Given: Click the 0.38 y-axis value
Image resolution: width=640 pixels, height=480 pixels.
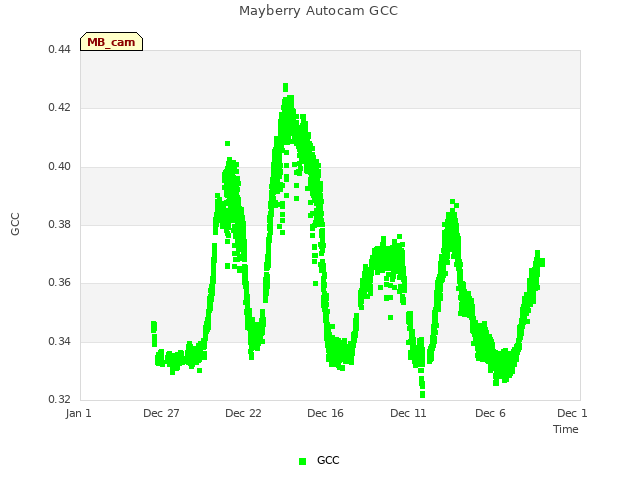Looking at the screenshot, I should 59,224.
